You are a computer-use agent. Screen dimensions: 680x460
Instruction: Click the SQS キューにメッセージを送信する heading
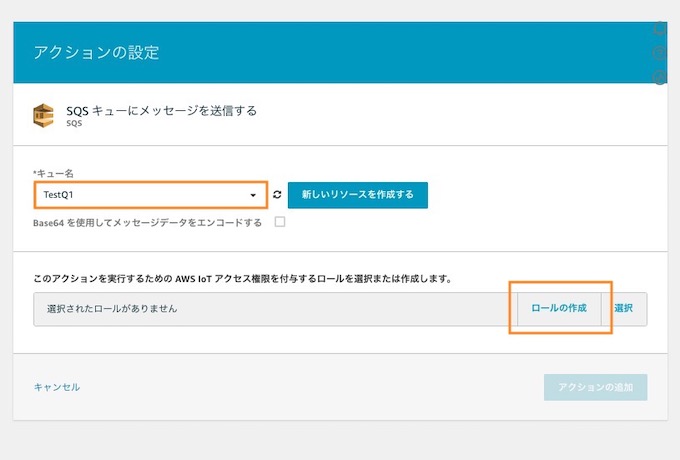(x=161, y=111)
